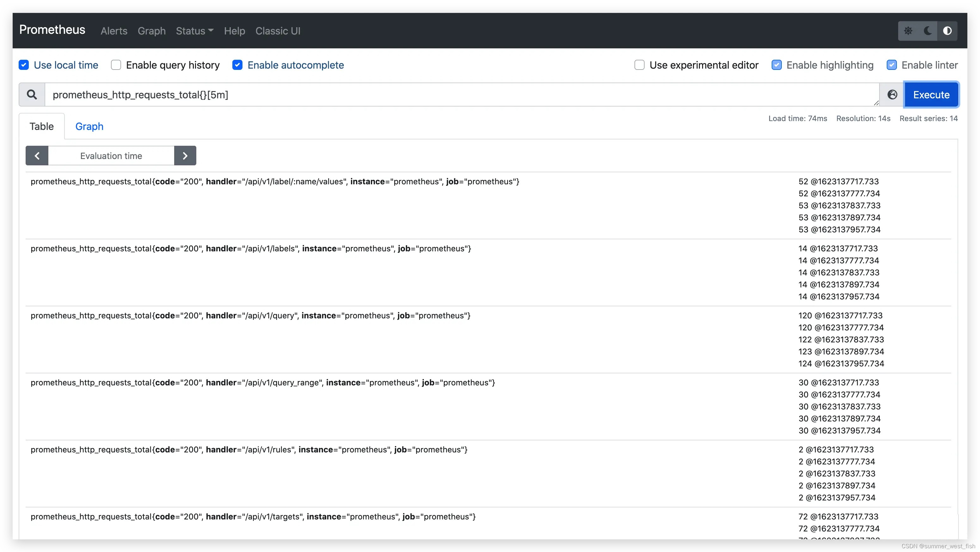980x552 pixels.
Task: Switch to the Graph tab
Action: pos(89,126)
